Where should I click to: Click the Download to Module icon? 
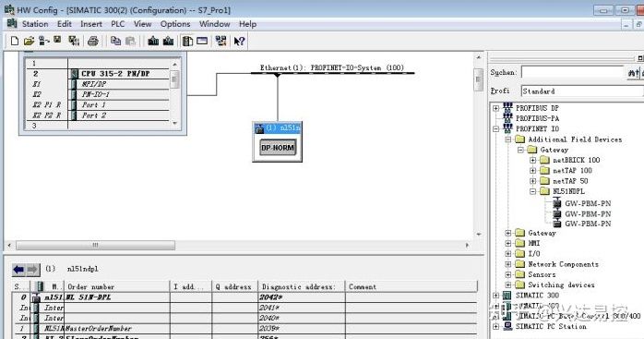coord(153,41)
